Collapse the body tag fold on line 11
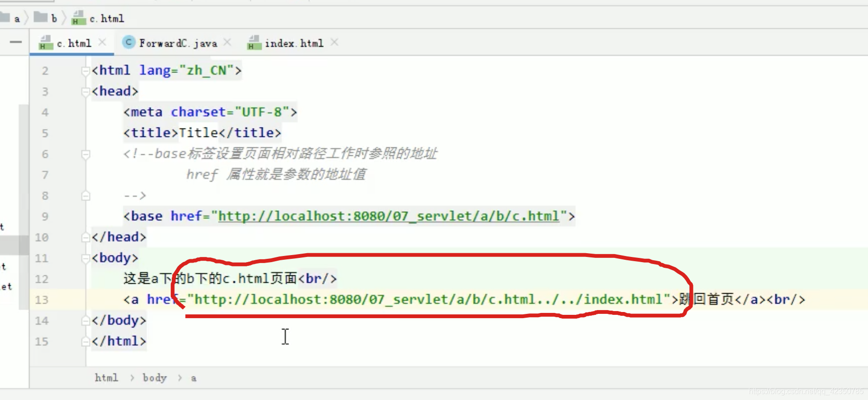868x400 pixels. click(x=86, y=258)
